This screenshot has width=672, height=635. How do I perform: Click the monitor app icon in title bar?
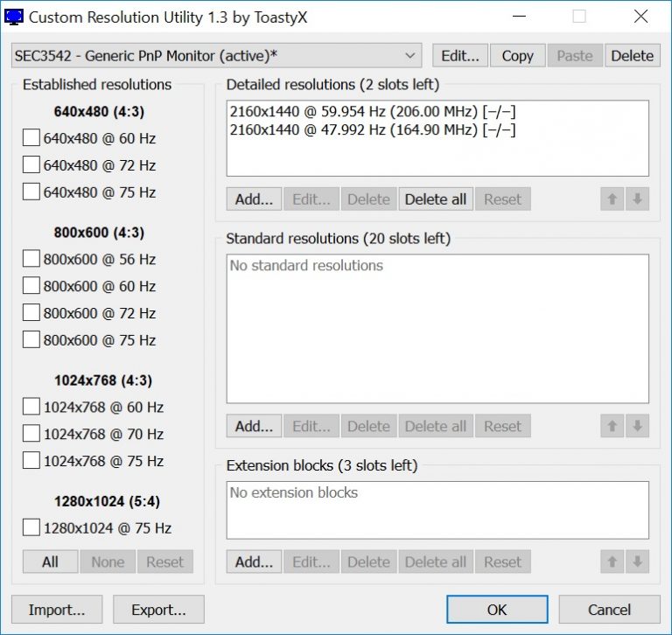tap(13, 17)
